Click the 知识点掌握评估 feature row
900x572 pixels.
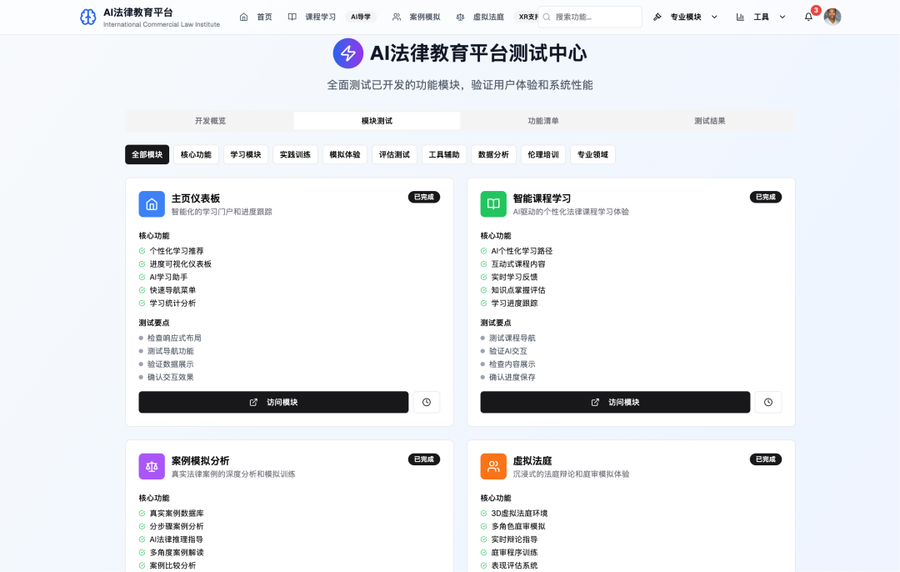point(518,290)
